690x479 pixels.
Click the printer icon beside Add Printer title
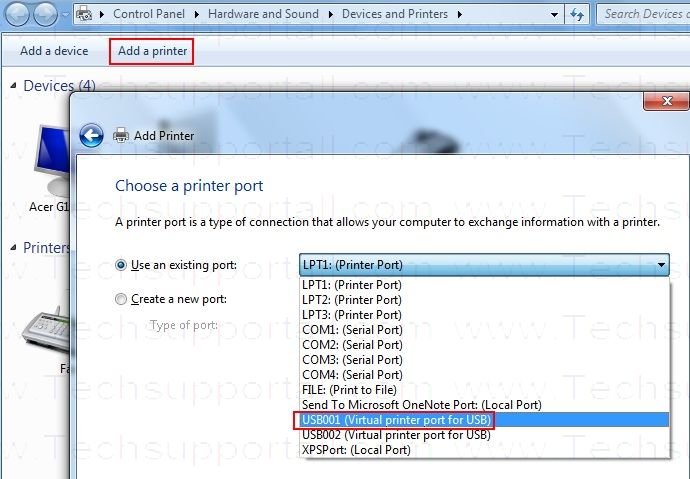coord(121,135)
